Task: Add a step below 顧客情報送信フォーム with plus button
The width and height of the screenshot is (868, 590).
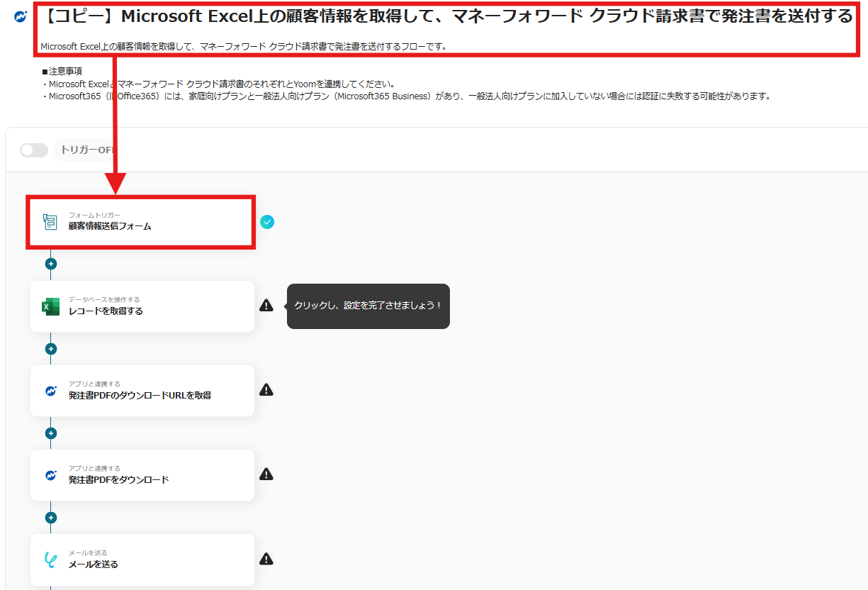Action: click(x=50, y=264)
